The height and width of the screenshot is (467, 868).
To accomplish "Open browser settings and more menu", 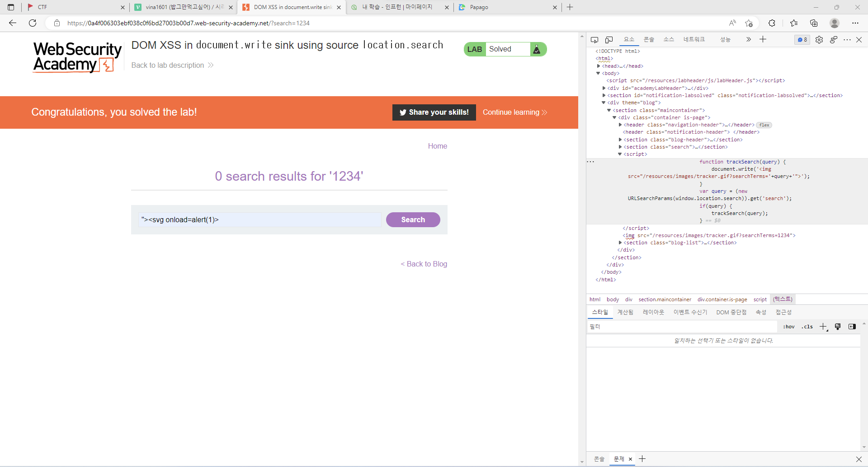I will (x=855, y=23).
